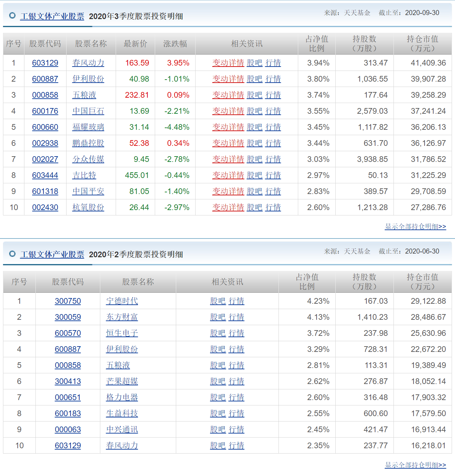Select the 持仓市值 value 41,409.36
Screen dimensions: 455x476
[428, 63]
